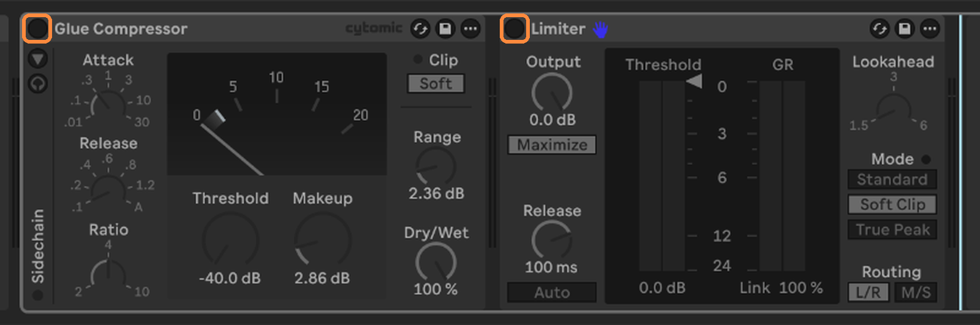Click the Output 0.0 dB value
Viewport: 980px width, 325px height.
[552, 120]
